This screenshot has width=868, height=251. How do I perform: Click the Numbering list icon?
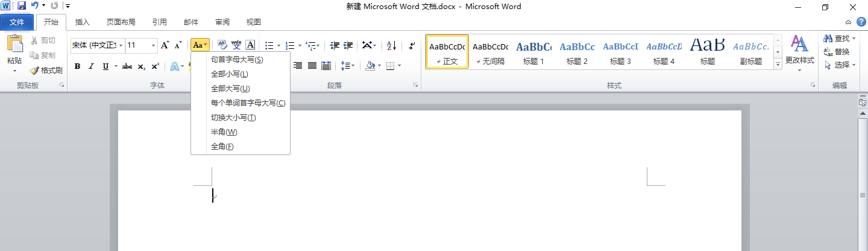point(290,45)
